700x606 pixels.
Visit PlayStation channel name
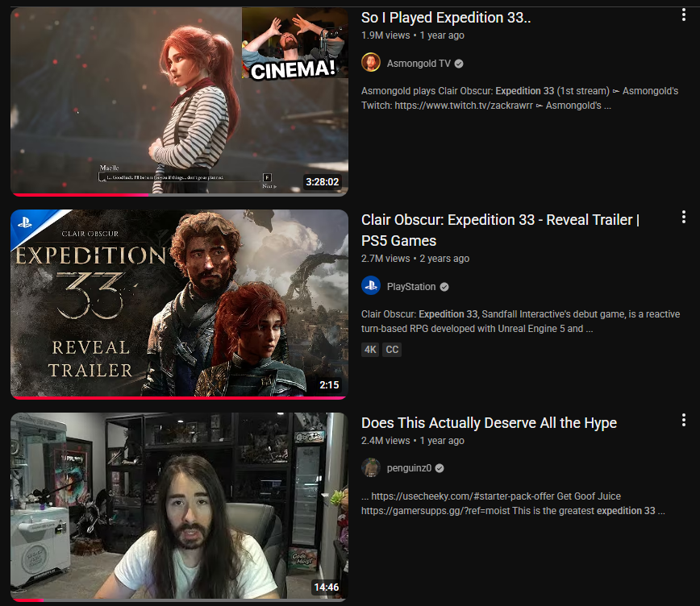[411, 287]
